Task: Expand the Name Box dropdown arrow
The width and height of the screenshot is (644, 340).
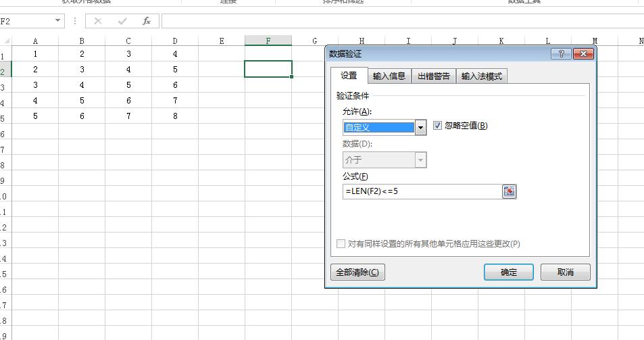Action: tap(57, 20)
